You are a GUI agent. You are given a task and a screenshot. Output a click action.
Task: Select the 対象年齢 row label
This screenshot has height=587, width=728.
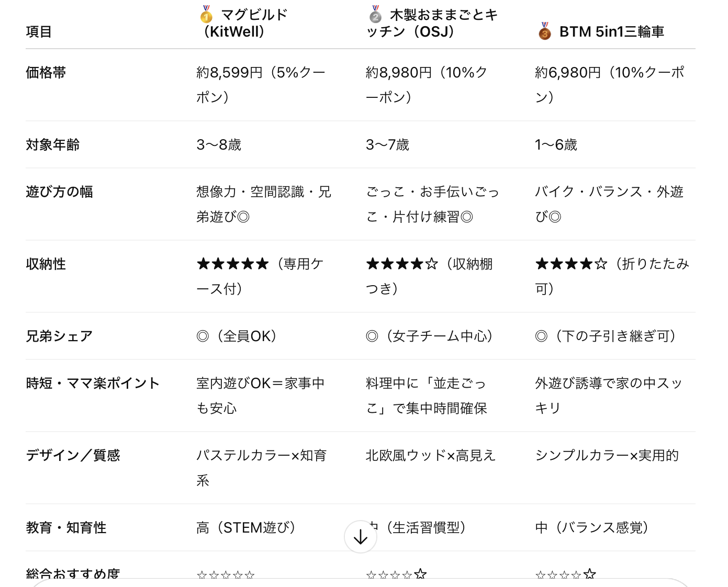pos(53,145)
